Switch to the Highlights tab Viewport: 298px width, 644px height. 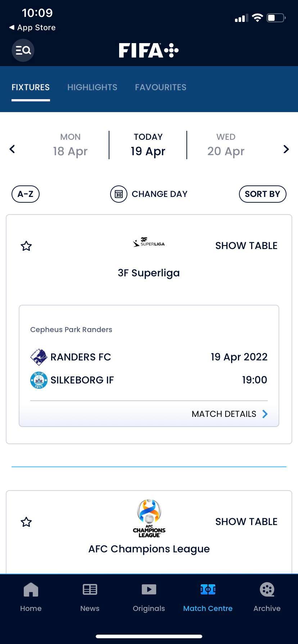click(92, 87)
